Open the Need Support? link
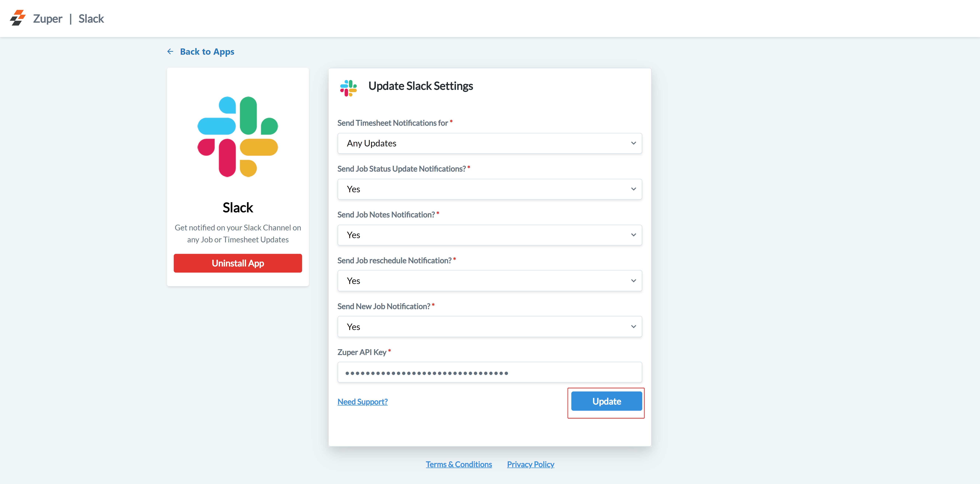This screenshot has height=484, width=980. [362, 401]
